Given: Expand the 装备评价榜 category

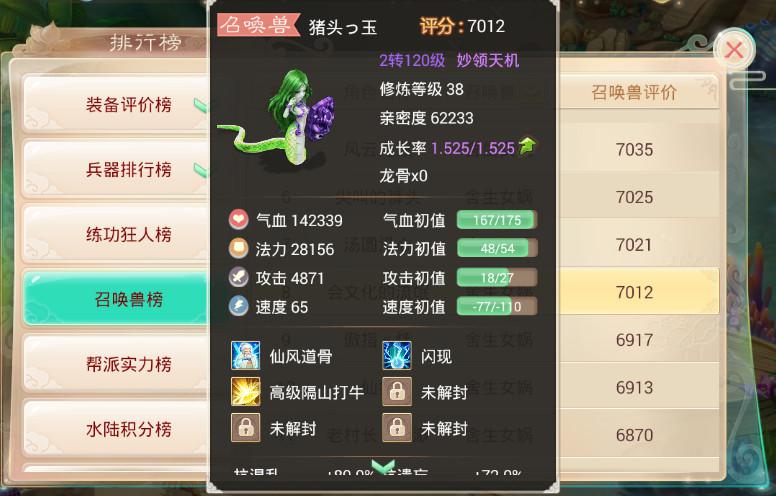Looking at the screenshot, I should [116, 104].
